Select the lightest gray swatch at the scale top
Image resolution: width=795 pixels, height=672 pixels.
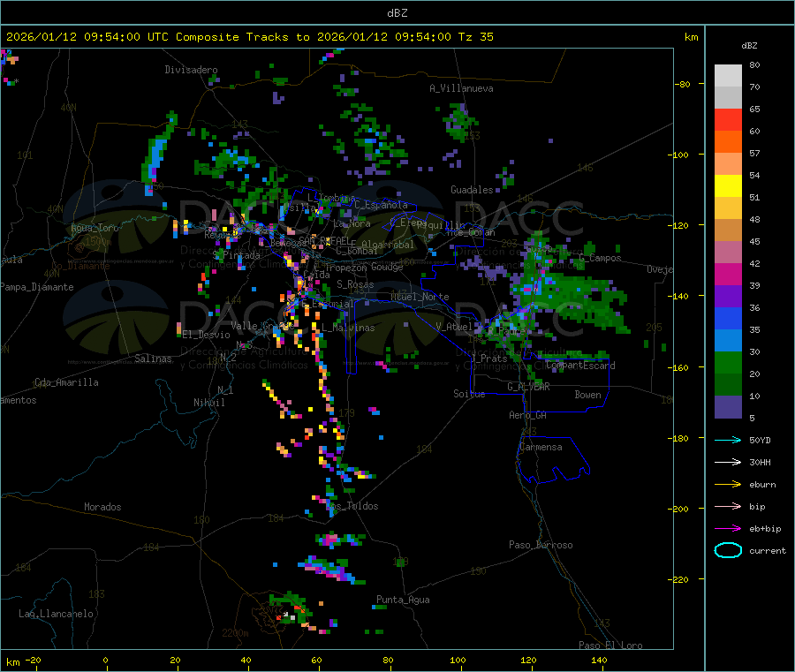pyautogui.click(x=728, y=76)
